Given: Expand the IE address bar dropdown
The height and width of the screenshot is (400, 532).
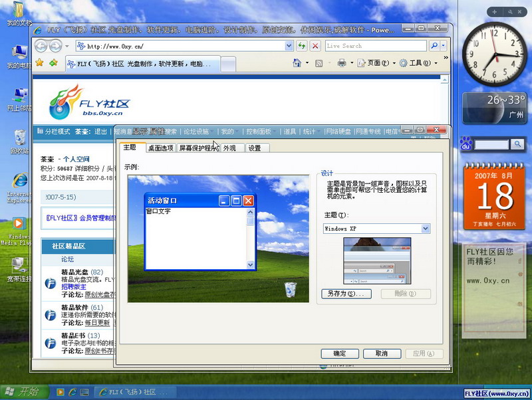Looking at the screenshot, I should 289,46.
